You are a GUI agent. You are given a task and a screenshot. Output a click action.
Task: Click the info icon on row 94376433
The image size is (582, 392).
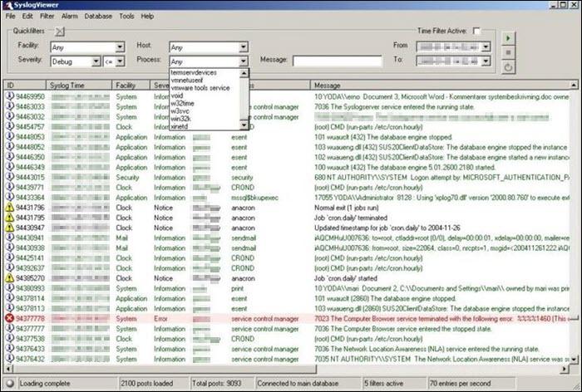pos(9,349)
